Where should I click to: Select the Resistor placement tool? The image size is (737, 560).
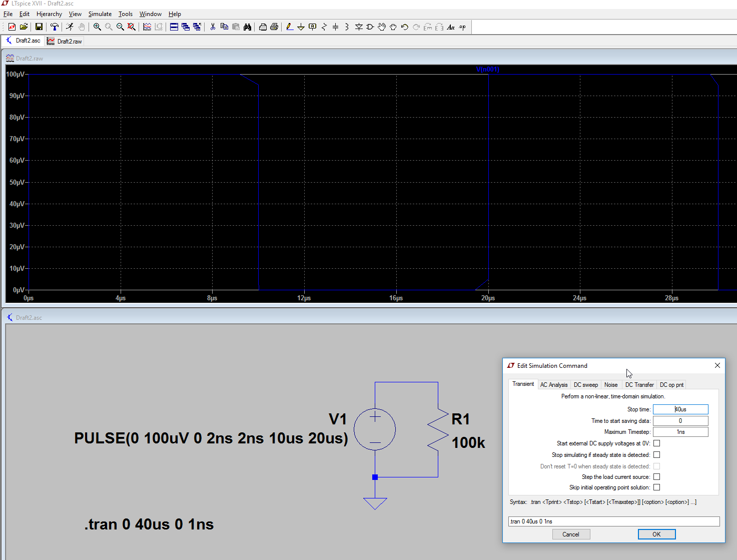click(324, 27)
